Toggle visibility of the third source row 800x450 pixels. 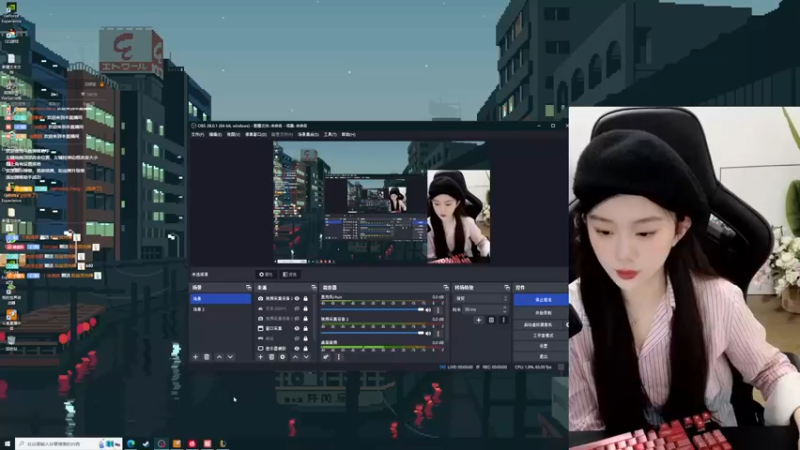click(x=297, y=318)
